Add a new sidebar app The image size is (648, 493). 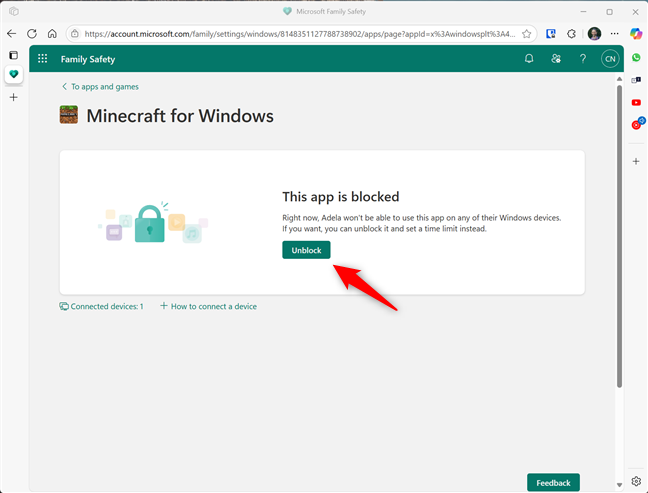(636, 161)
